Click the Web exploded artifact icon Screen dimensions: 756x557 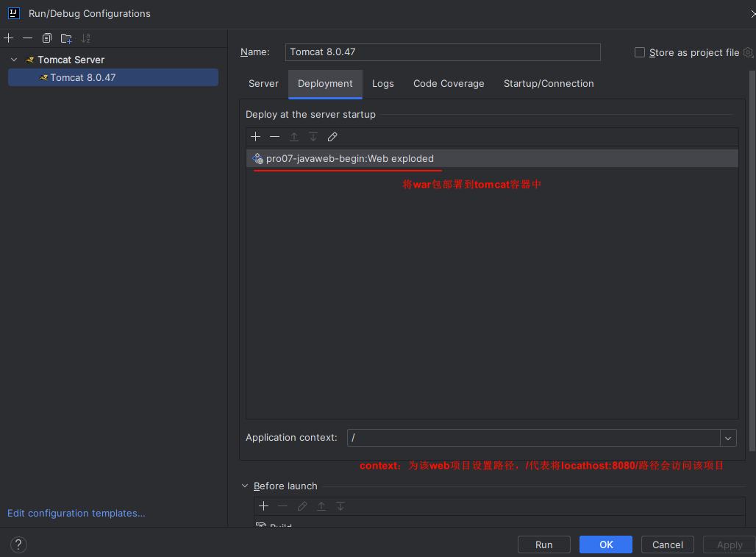[x=257, y=158]
